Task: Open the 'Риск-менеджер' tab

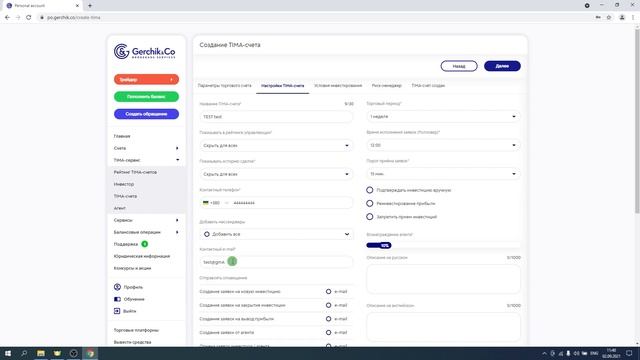Action: click(387, 86)
